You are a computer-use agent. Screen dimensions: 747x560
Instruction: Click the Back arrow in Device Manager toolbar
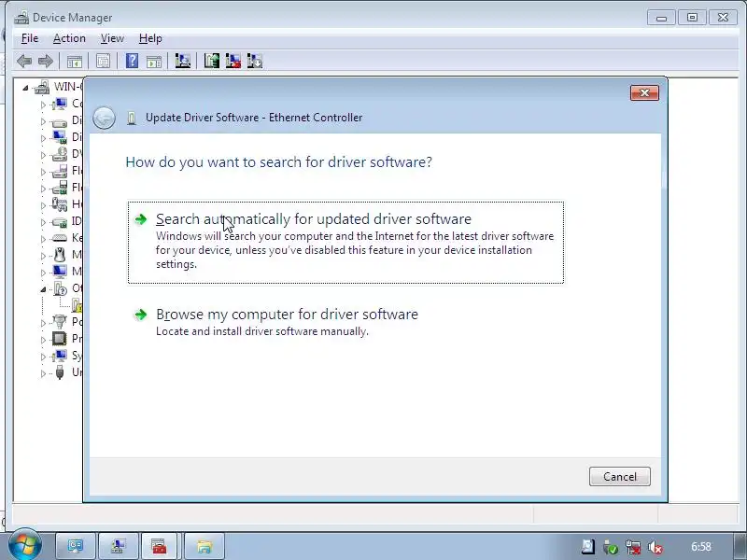pyautogui.click(x=24, y=61)
